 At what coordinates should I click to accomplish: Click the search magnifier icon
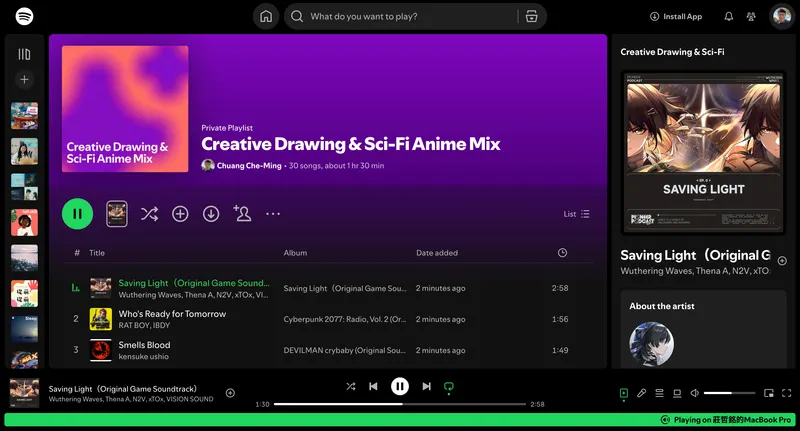tap(296, 16)
